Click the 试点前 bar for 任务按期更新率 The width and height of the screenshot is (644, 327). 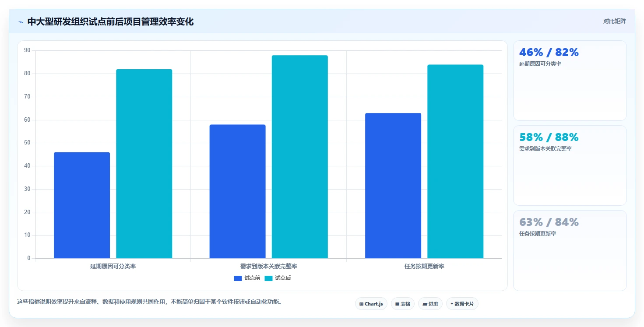pyautogui.click(x=393, y=186)
